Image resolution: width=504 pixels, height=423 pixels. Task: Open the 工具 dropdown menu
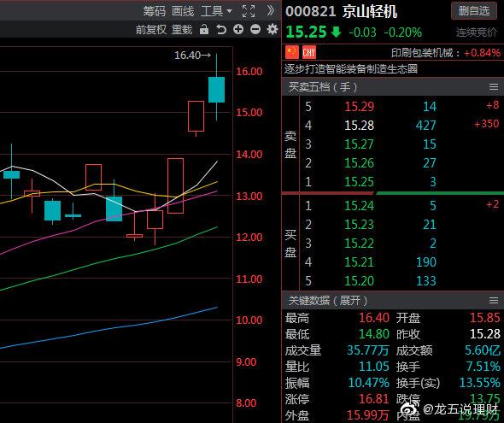point(216,11)
